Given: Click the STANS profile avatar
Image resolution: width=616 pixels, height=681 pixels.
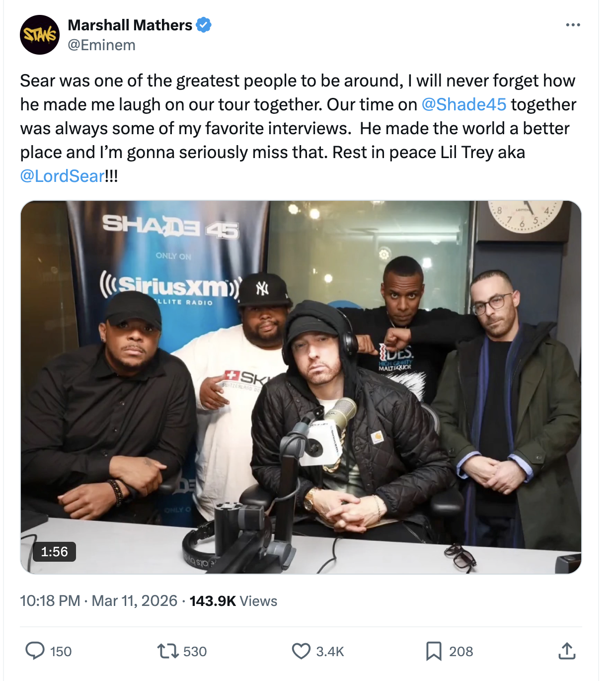Looking at the screenshot, I should coord(40,35).
